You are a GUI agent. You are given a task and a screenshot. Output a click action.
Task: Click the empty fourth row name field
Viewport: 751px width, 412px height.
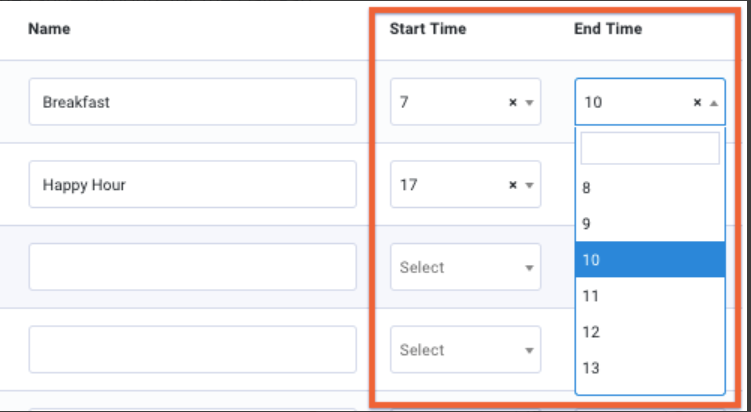[x=193, y=350]
